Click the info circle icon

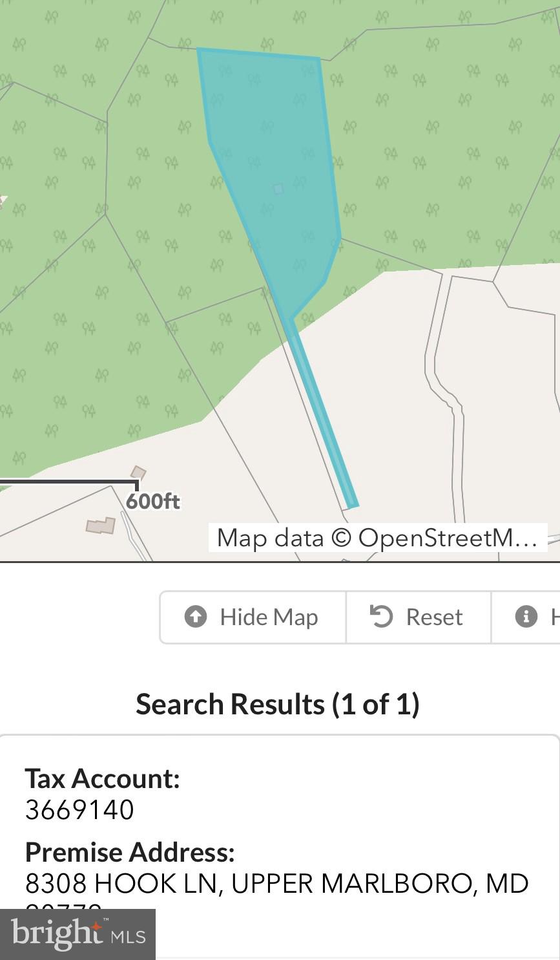pos(526,617)
